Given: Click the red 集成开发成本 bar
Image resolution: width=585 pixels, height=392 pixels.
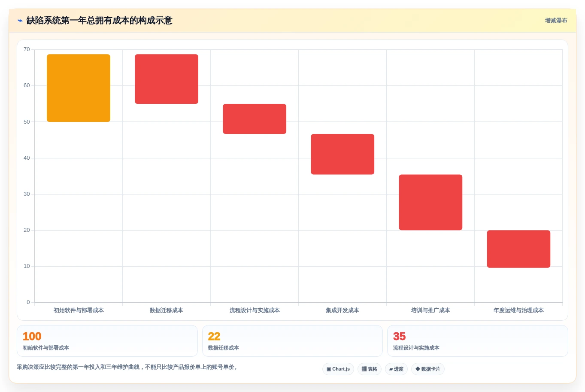Looking at the screenshot, I should point(343,154).
